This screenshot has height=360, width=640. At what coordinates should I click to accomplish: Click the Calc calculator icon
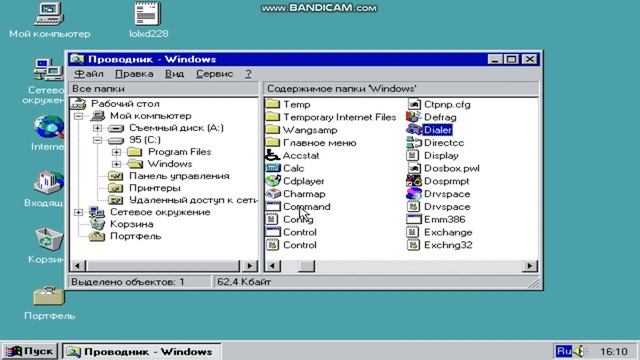click(x=272, y=168)
